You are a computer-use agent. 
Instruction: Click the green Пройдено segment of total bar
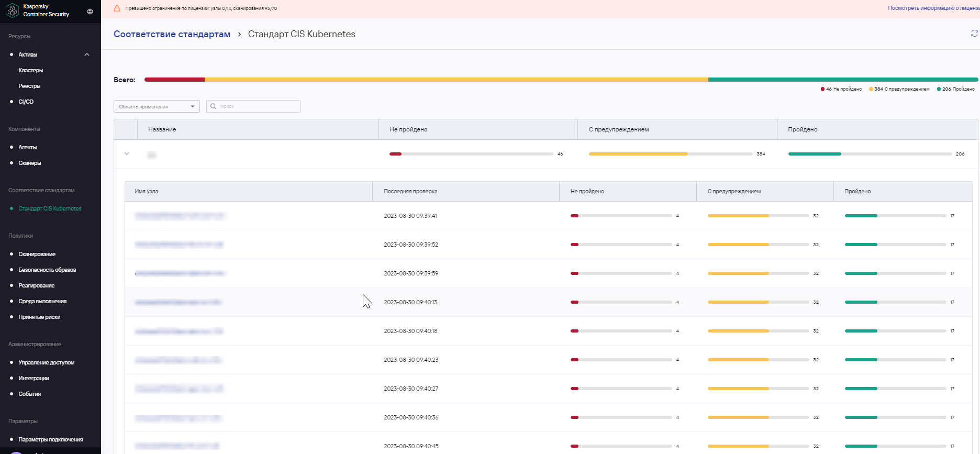[842, 80]
